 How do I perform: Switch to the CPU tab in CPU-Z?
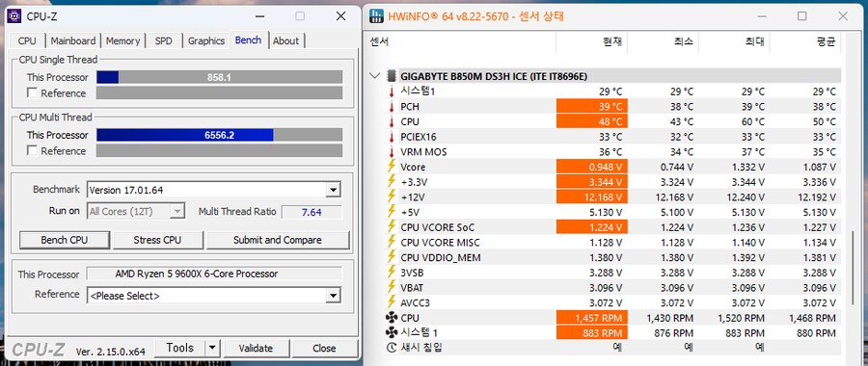tap(27, 40)
